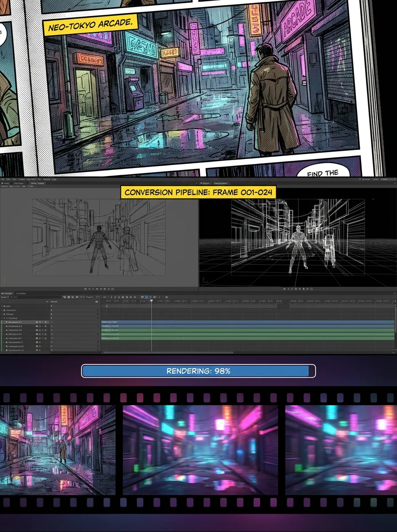Select the topmost blue timeline clip
Viewport: 397px width, 532px height.
coord(248,322)
